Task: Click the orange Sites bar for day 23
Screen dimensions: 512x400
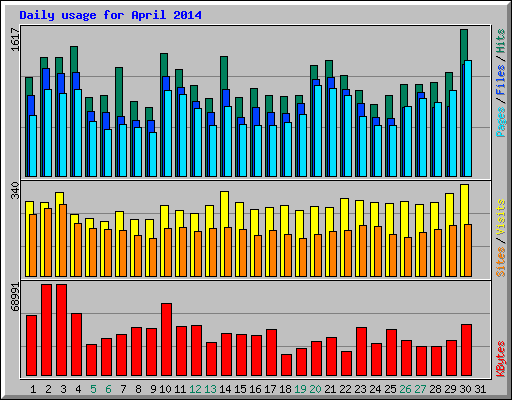Action: [363, 251]
